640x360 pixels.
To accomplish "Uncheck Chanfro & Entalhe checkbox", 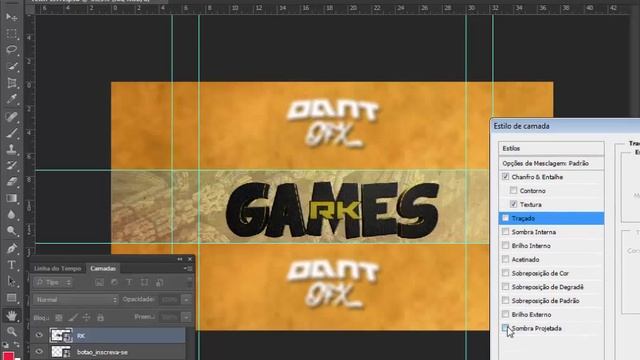I will 505,177.
